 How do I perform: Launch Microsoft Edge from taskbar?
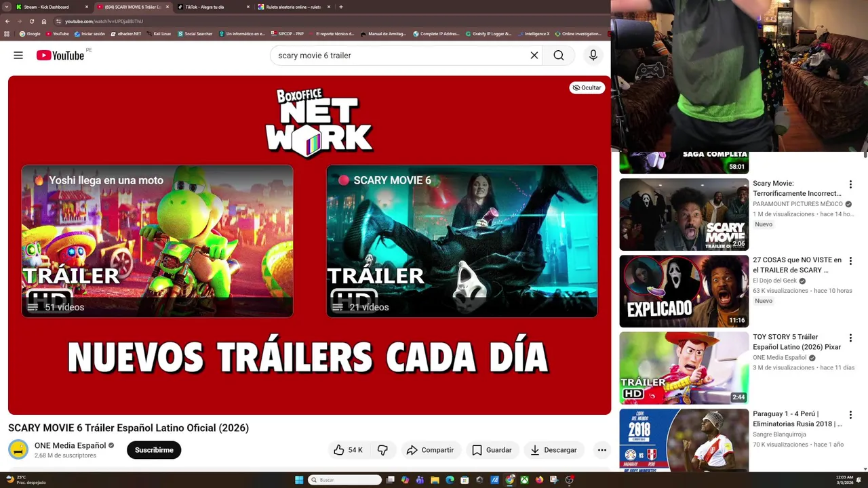coord(450,480)
